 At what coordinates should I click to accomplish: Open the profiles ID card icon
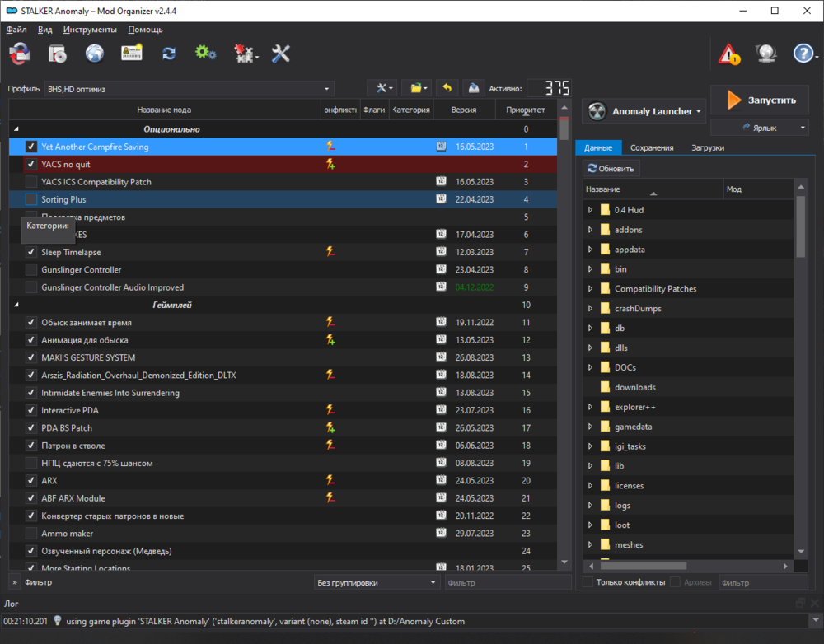tap(132, 54)
